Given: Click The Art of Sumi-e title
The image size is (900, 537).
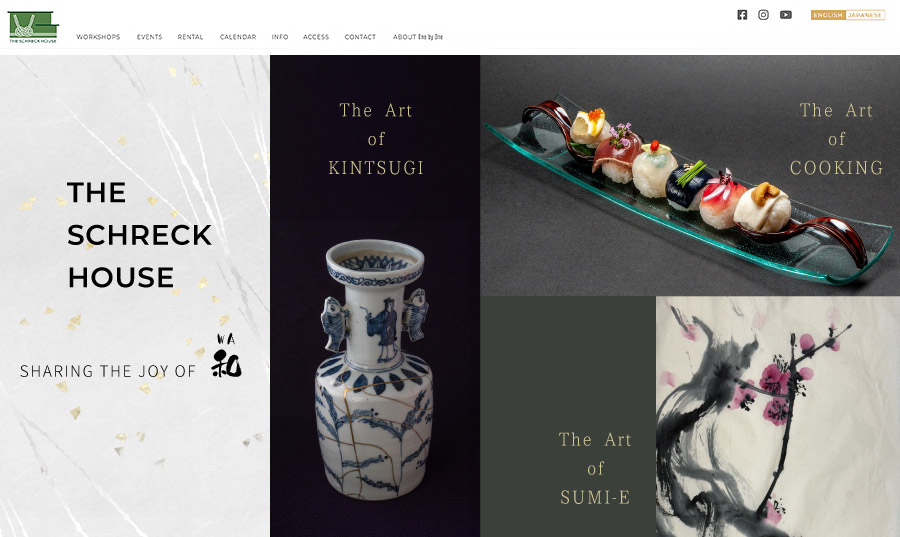Looking at the screenshot, I should [x=595, y=468].
